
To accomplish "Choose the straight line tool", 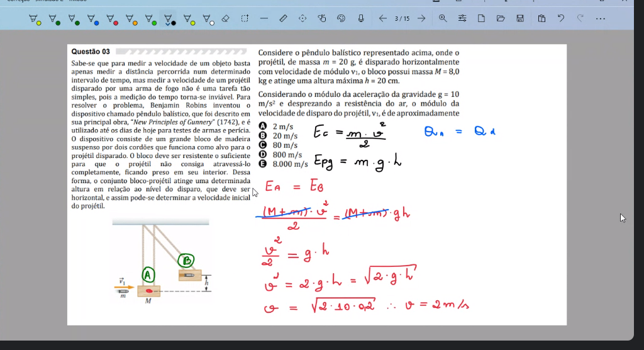I will coord(264,18).
